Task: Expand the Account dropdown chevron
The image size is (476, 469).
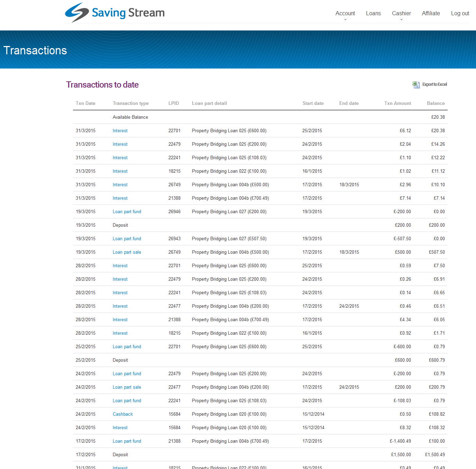Action: click(x=345, y=19)
